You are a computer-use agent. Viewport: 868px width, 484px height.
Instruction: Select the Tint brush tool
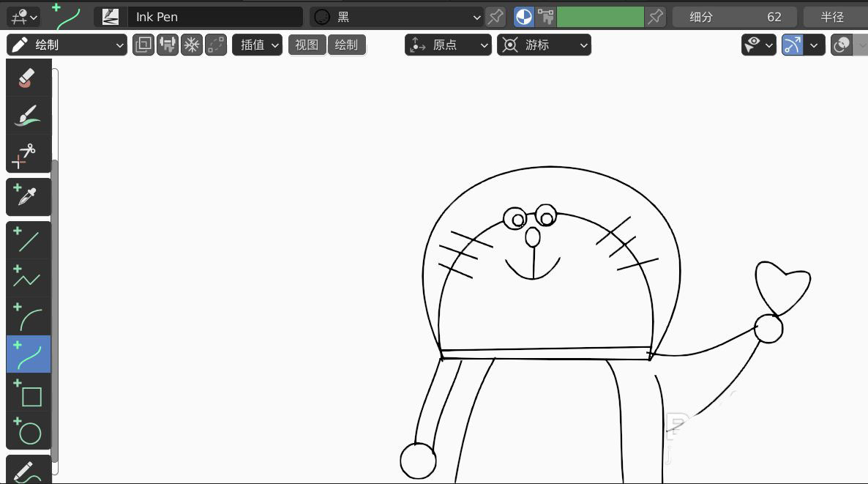click(x=29, y=116)
